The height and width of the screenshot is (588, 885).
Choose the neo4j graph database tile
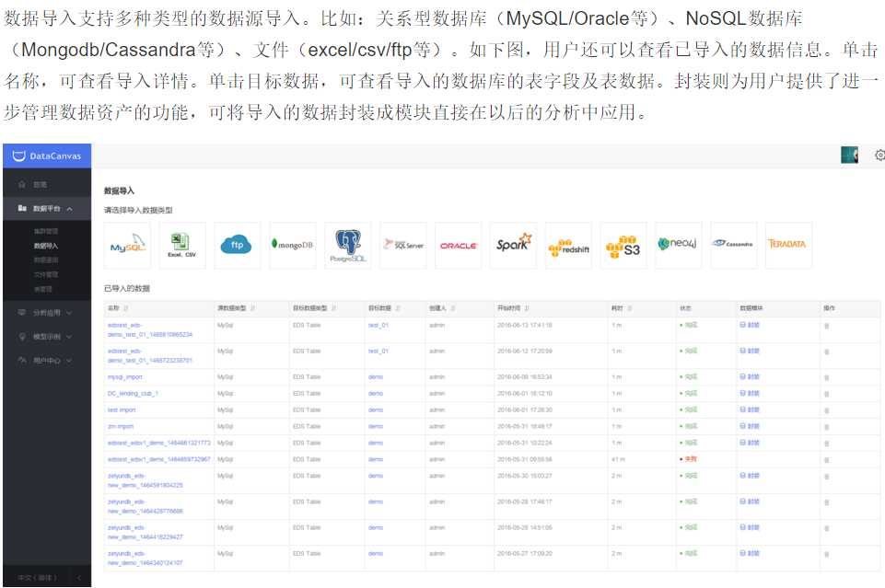[679, 246]
